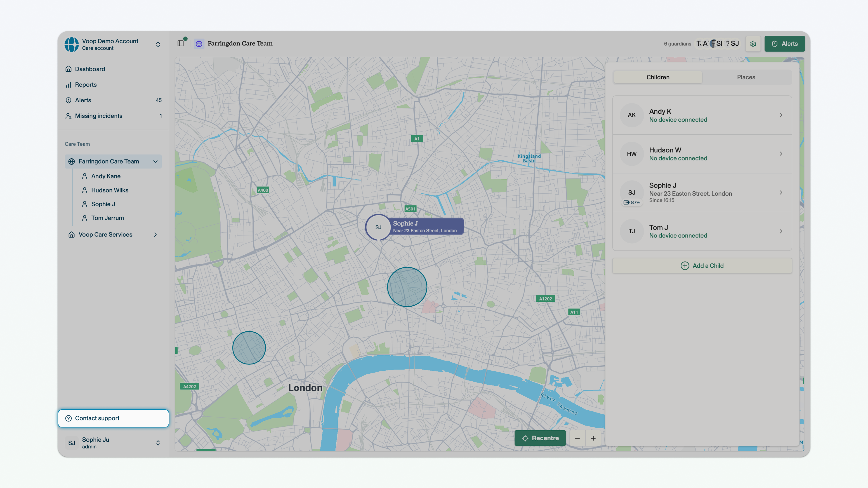Click the SJ map marker avatar
The width and height of the screenshot is (868, 488).
(378, 227)
